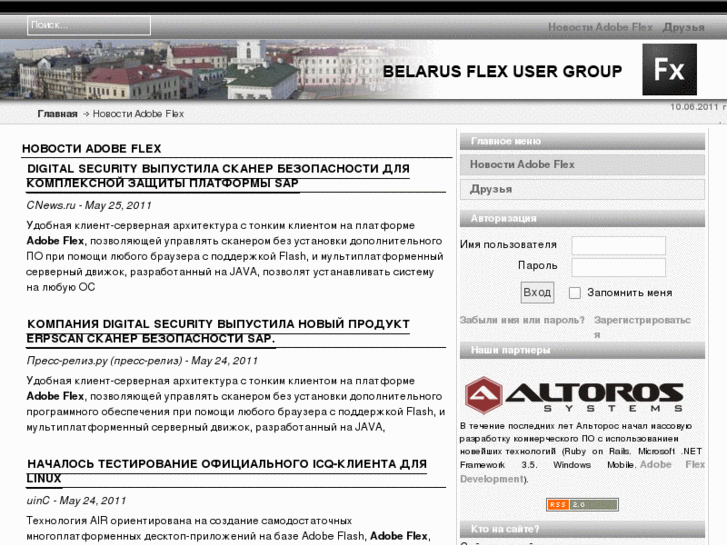Click the Главное меню panel header
The image size is (727, 545).
click(x=582, y=141)
